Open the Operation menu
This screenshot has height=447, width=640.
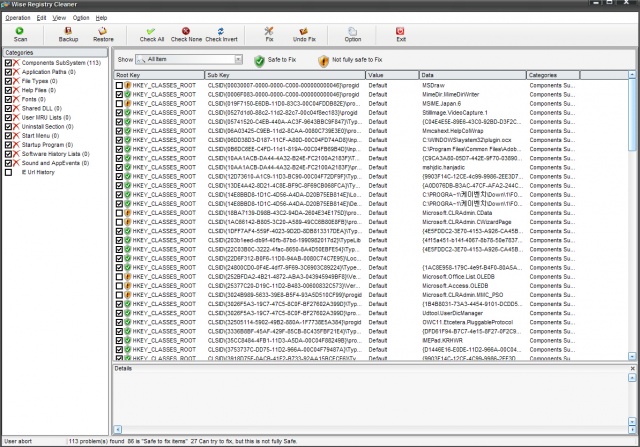(x=18, y=18)
